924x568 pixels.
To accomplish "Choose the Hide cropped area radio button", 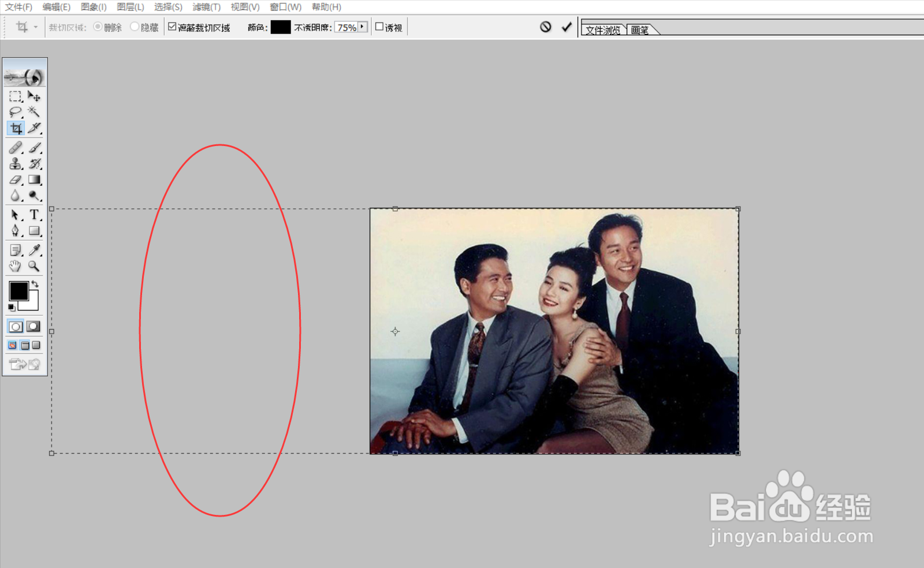I will point(135,27).
